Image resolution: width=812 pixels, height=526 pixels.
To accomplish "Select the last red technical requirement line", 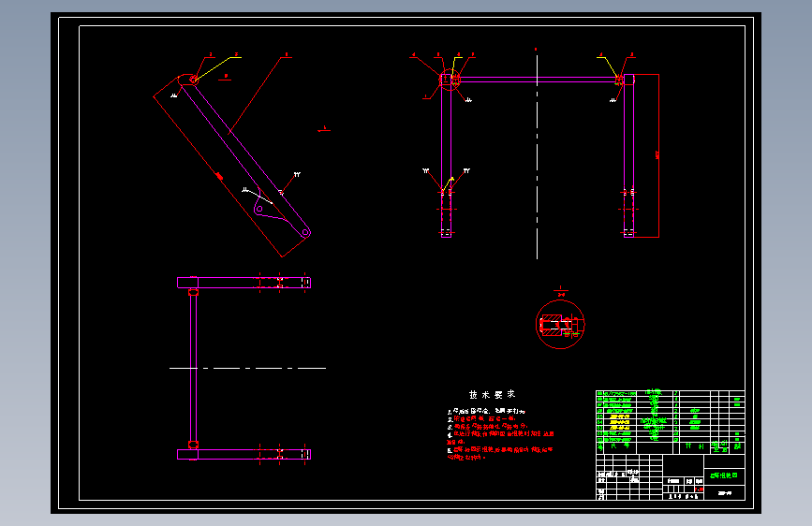I will (465, 457).
